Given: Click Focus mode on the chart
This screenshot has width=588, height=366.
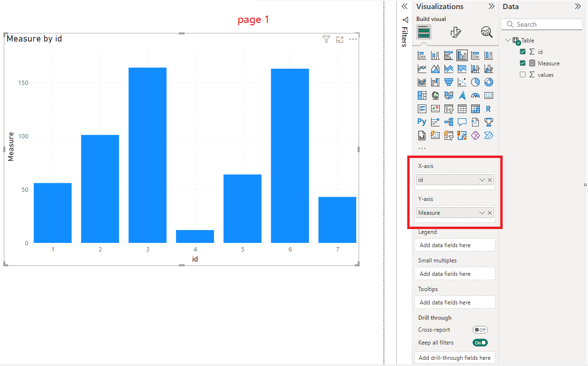Looking at the screenshot, I should click(340, 40).
